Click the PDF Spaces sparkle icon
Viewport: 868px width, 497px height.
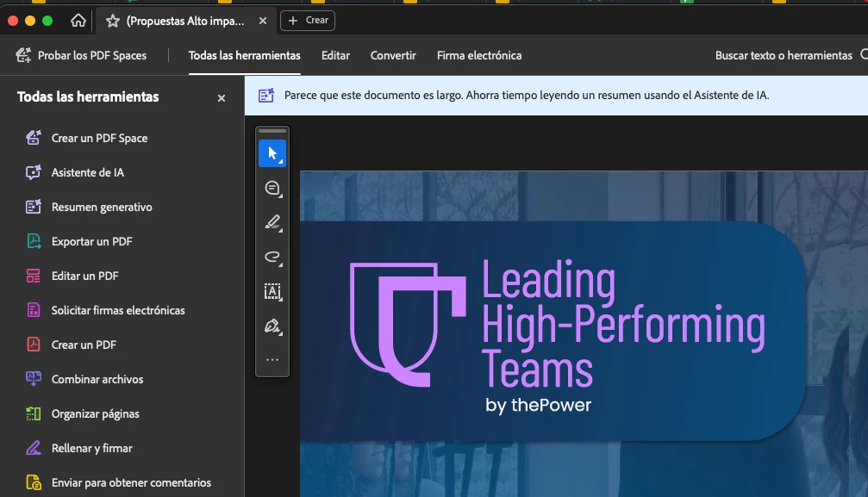tap(23, 55)
